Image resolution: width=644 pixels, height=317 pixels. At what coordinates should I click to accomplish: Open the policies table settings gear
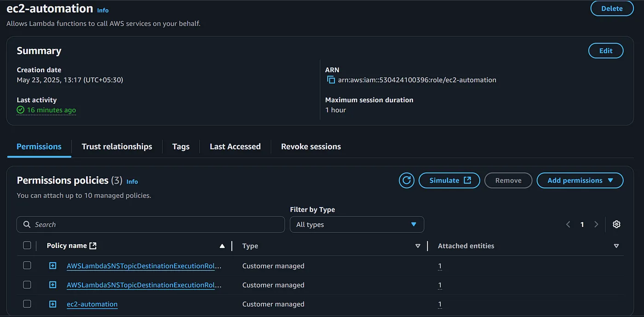click(616, 225)
